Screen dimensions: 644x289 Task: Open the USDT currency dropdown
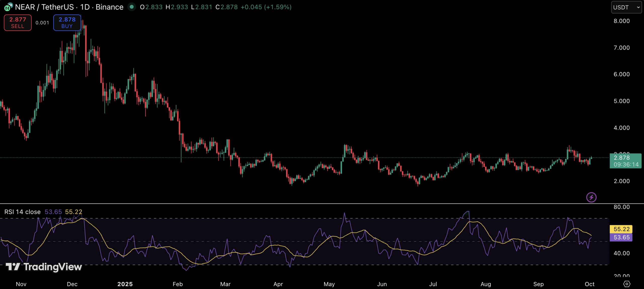(626, 7)
